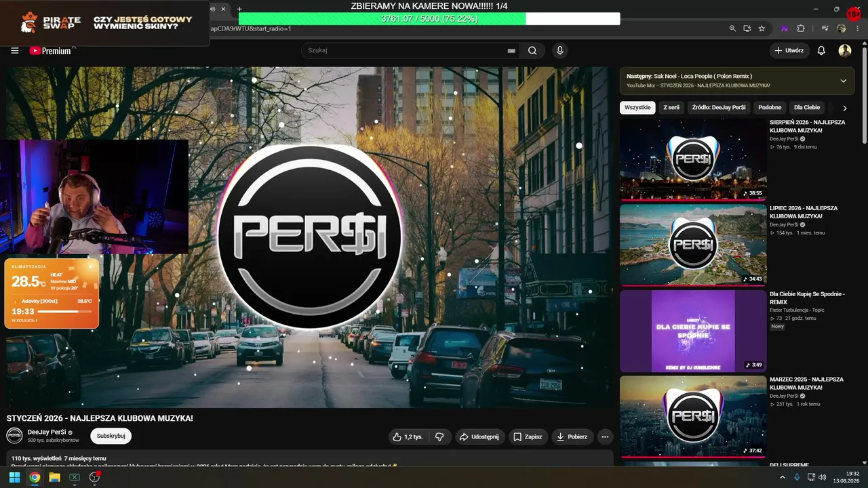Image resolution: width=868 pixels, height=488 pixels.
Task: Click the magnifier search button
Action: [532, 50]
